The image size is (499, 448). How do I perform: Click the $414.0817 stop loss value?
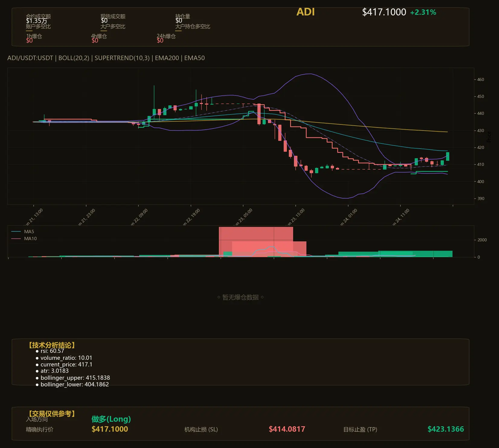(287, 429)
